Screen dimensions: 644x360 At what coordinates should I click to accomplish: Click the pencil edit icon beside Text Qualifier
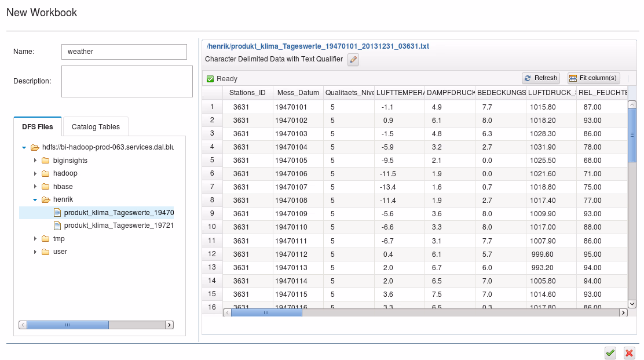(353, 60)
